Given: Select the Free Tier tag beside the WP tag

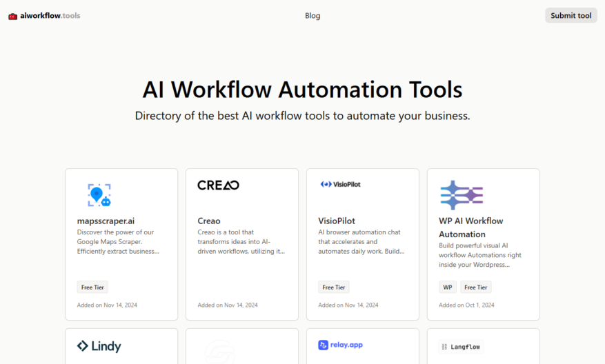Looking at the screenshot, I should coord(476,287).
